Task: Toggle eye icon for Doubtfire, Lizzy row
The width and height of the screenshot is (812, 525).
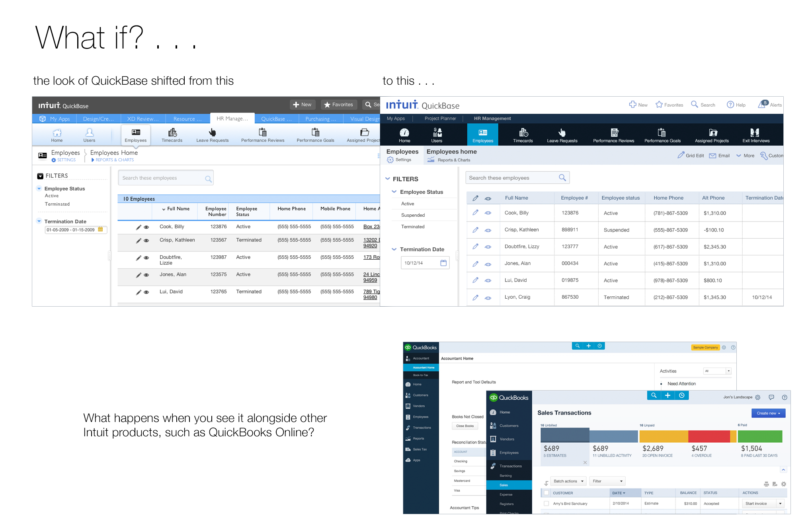Action: click(488, 247)
